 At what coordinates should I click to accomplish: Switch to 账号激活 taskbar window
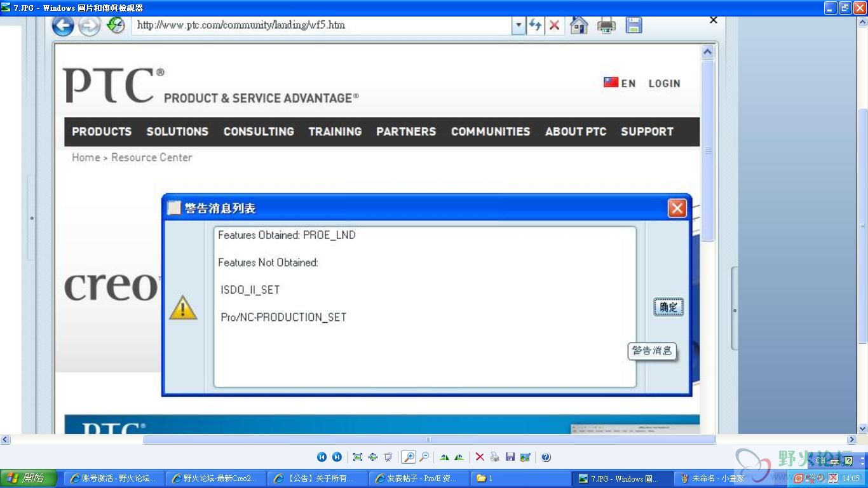114,478
